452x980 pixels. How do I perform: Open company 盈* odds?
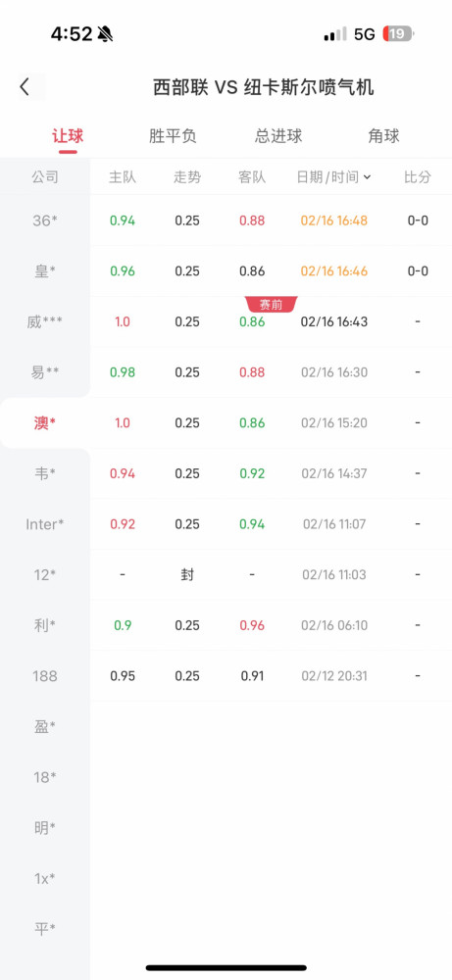45,727
